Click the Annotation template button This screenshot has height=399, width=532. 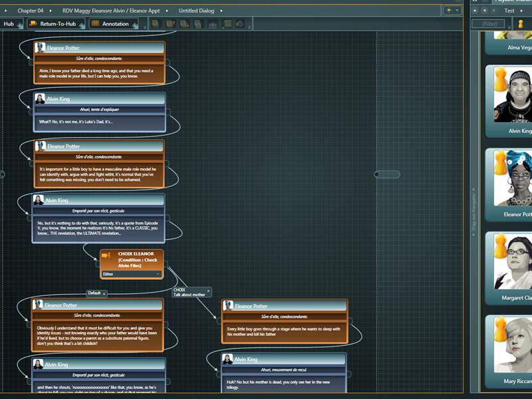coord(113,24)
